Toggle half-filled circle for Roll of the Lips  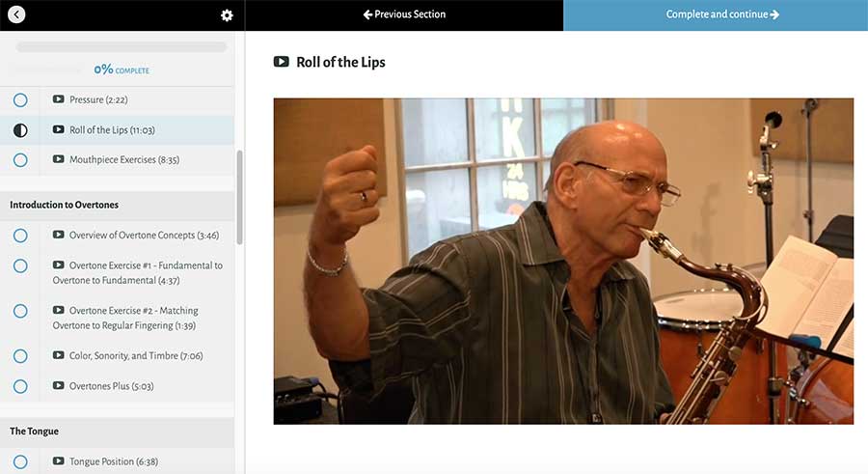point(20,130)
